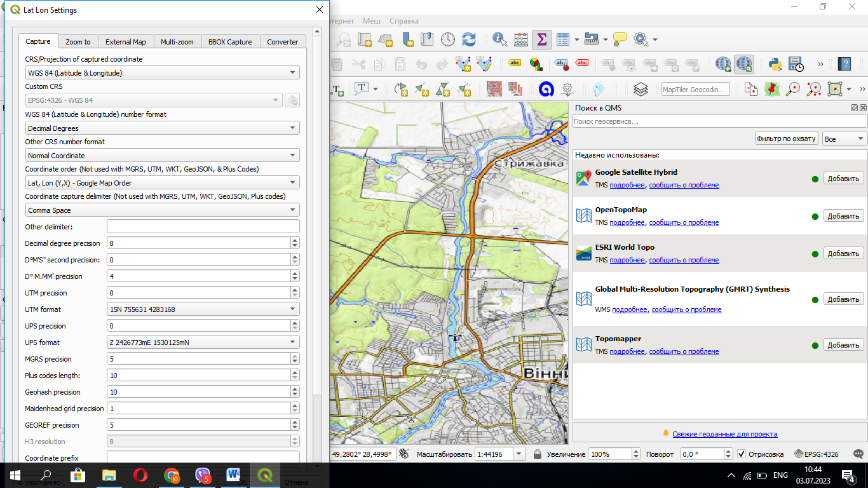This screenshot has height=488, width=868.
Task: Expand the CRS/Projection of captured coordinate dropdown
Action: 162,73
